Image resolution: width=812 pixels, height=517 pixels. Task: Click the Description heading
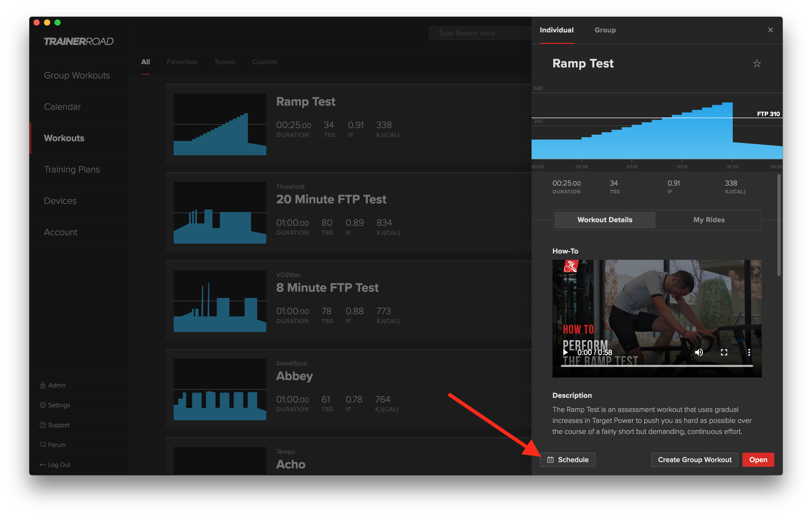click(572, 395)
